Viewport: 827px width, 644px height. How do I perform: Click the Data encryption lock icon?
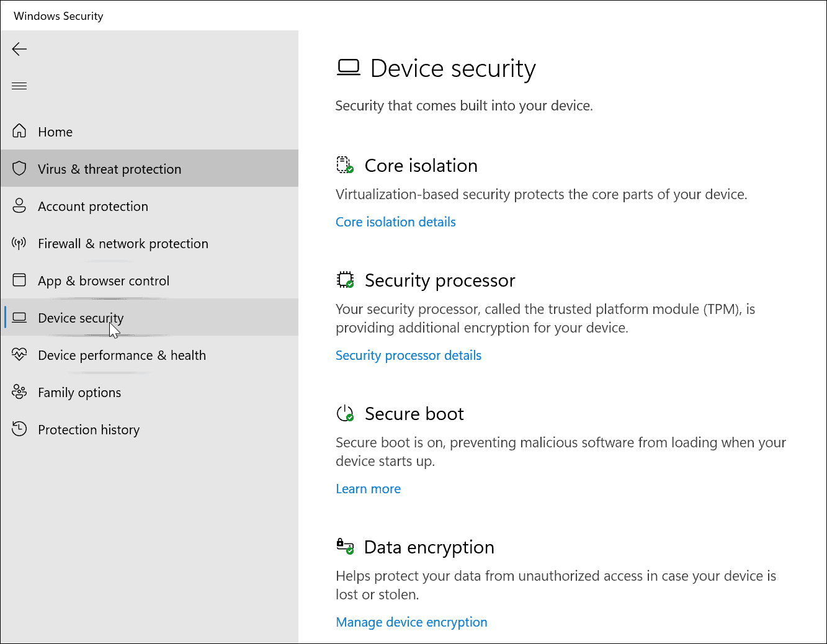345,546
